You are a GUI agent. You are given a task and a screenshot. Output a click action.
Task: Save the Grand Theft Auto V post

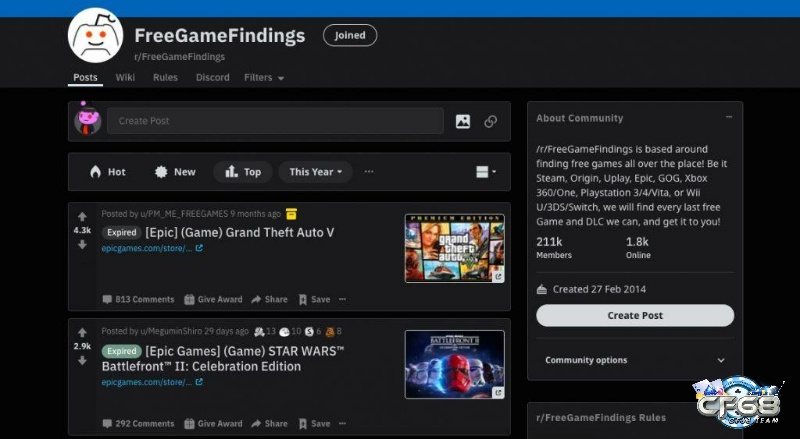click(314, 300)
